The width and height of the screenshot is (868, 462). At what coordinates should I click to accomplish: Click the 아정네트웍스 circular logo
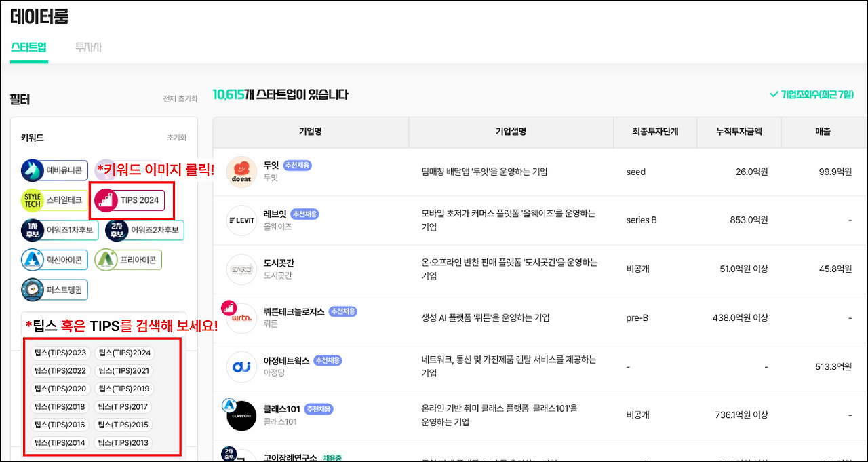pos(241,366)
